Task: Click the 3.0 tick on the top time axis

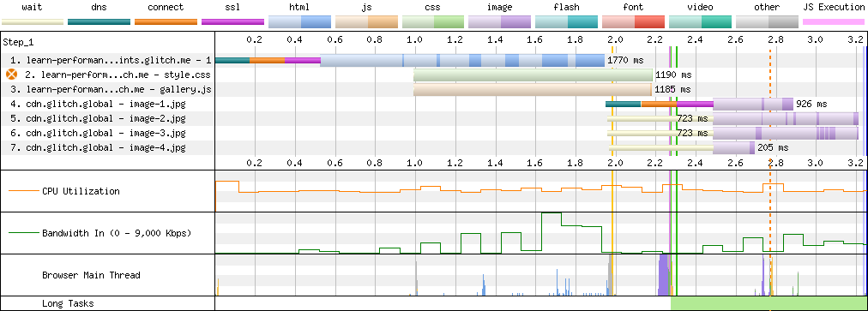Action: click(815, 39)
